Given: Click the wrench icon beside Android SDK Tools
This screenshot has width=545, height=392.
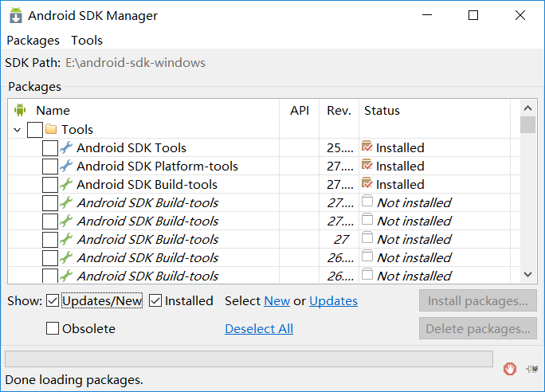Looking at the screenshot, I should coord(66,147).
